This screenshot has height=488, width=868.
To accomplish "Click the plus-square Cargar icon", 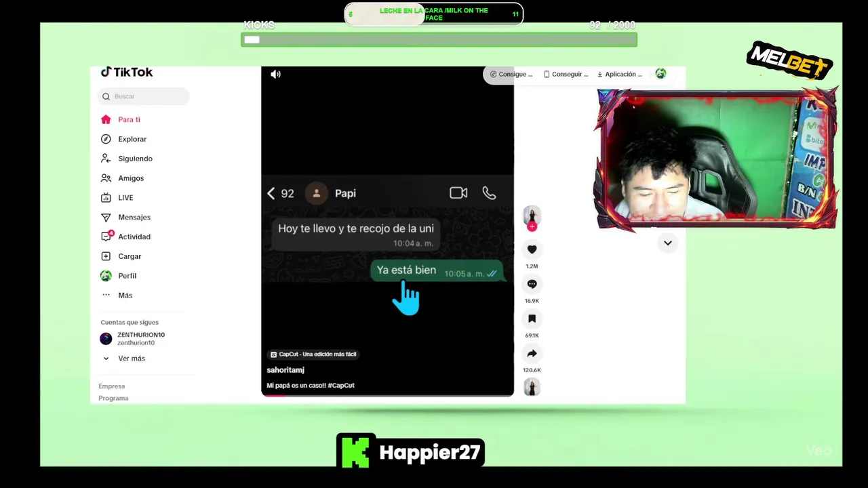I will pyautogui.click(x=106, y=256).
